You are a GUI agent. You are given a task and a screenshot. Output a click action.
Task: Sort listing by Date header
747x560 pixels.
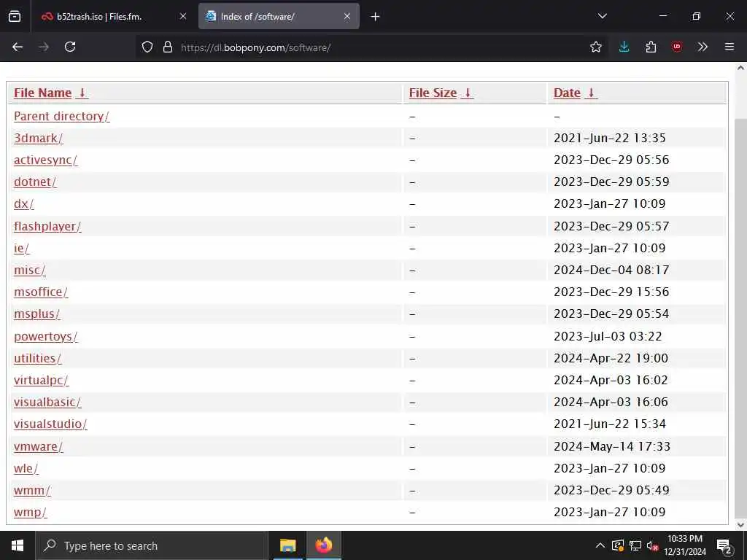pos(567,93)
